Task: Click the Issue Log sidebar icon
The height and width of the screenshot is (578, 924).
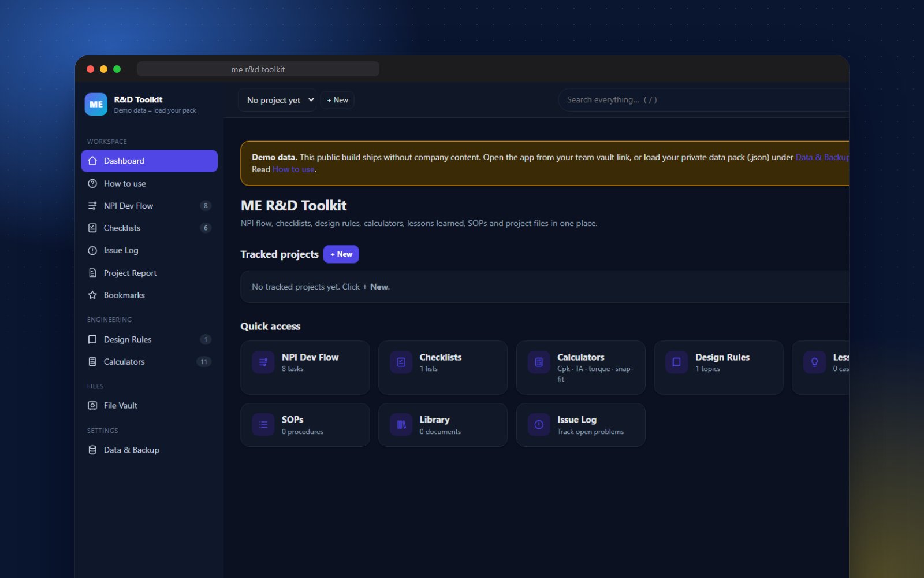Action: tap(92, 250)
